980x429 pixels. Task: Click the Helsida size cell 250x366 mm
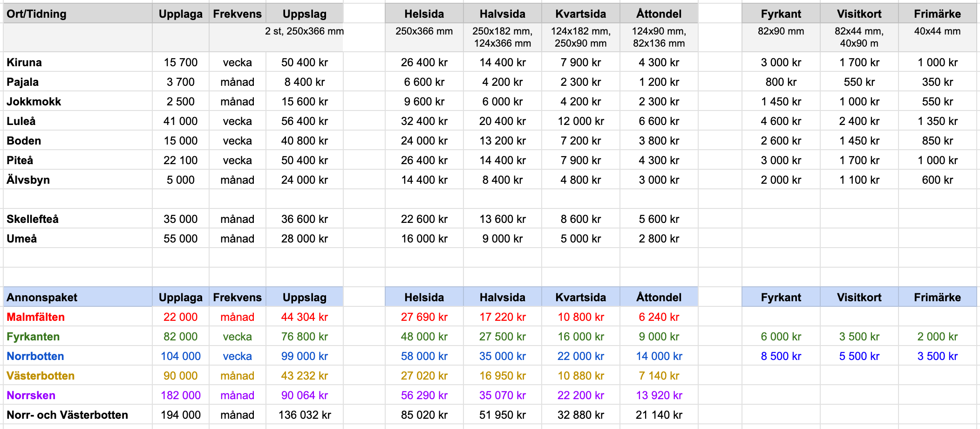[x=424, y=32]
